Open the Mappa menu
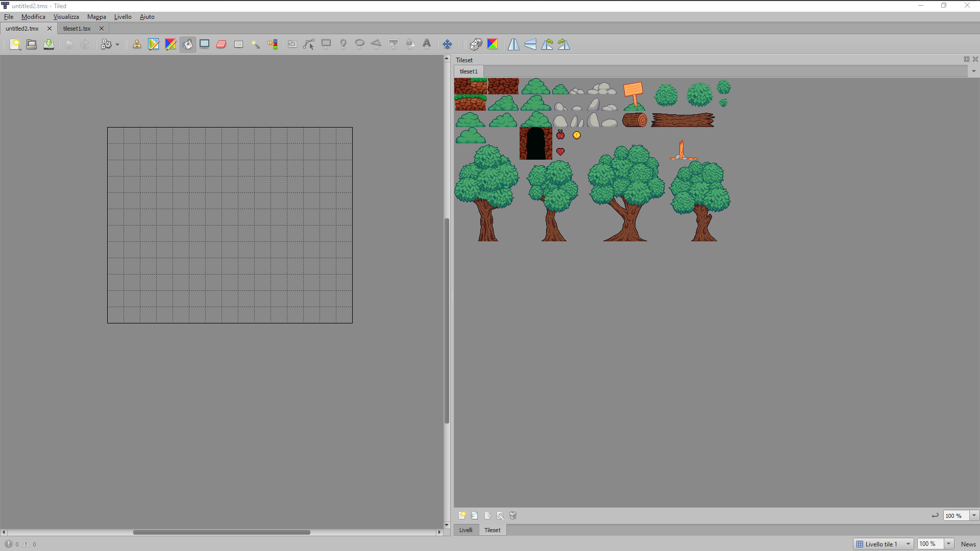 [x=96, y=17]
